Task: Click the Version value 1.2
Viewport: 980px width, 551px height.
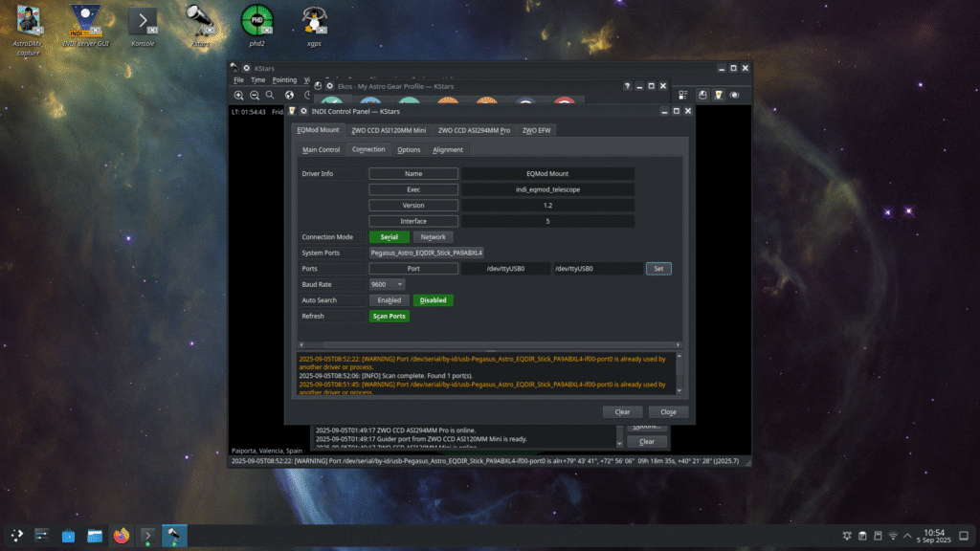Action: coord(547,206)
